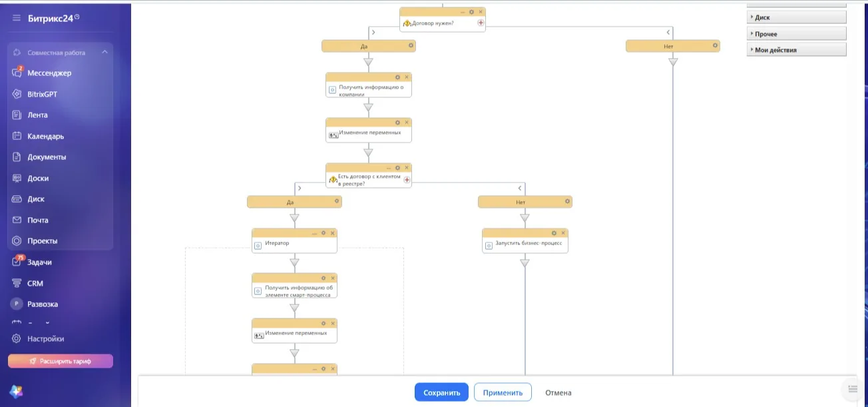Add a branch to Договор нужен? condition
Screen dimensions: 868x407
click(481, 23)
